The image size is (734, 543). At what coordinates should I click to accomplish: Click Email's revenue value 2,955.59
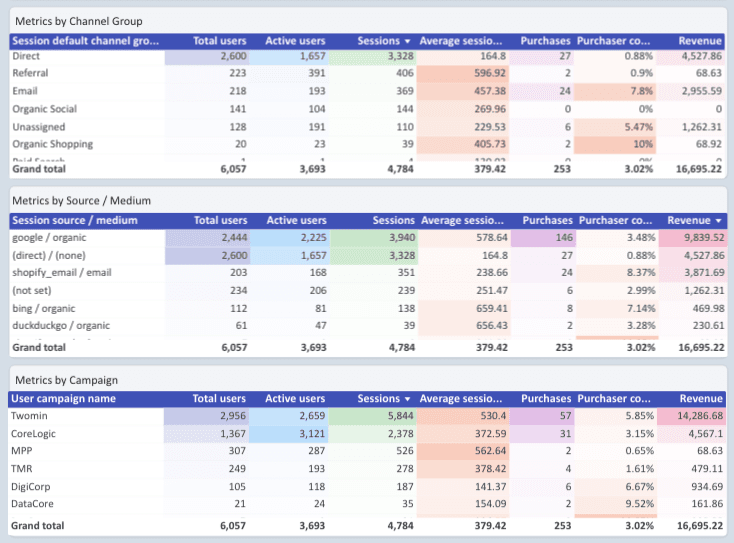691,91
